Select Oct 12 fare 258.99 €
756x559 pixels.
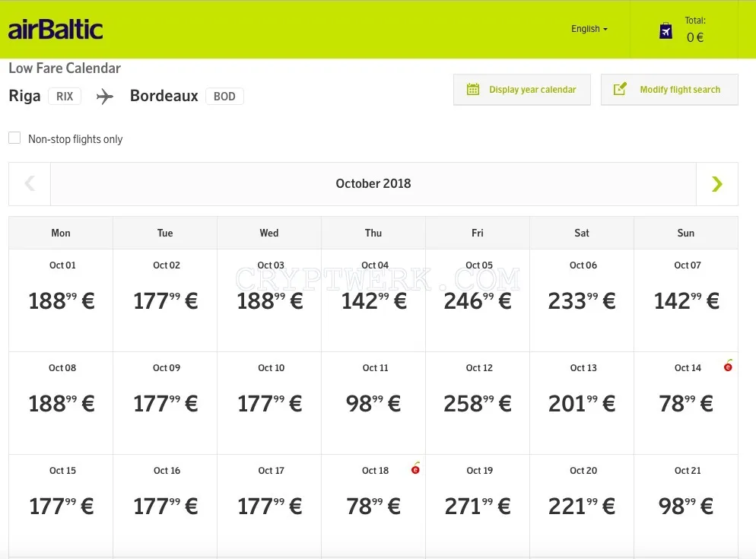pyautogui.click(x=478, y=403)
